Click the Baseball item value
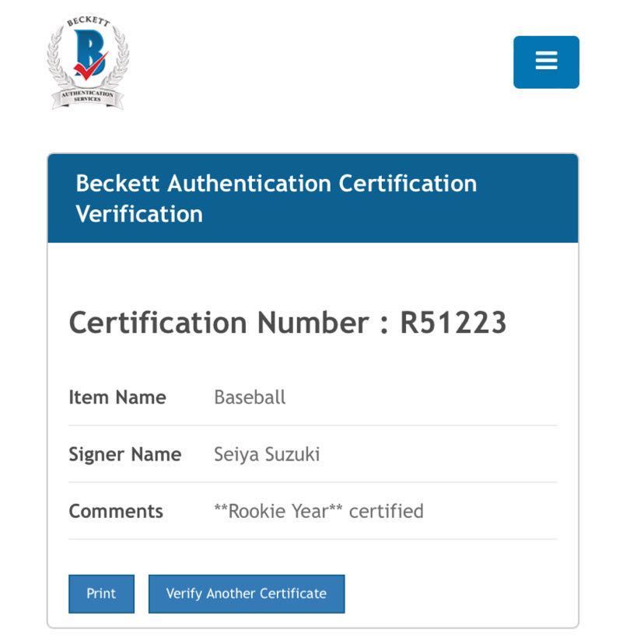This screenshot has height=644, width=644. tap(250, 397)
